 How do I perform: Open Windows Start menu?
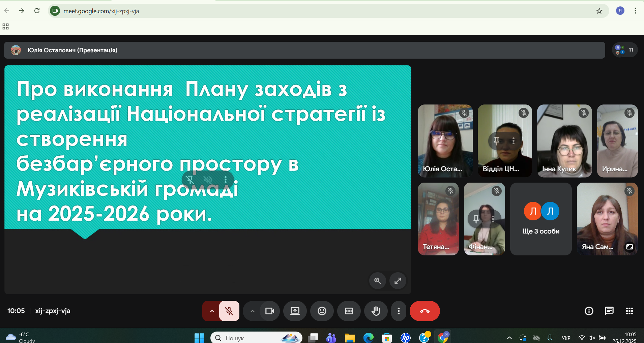(199, 338)
